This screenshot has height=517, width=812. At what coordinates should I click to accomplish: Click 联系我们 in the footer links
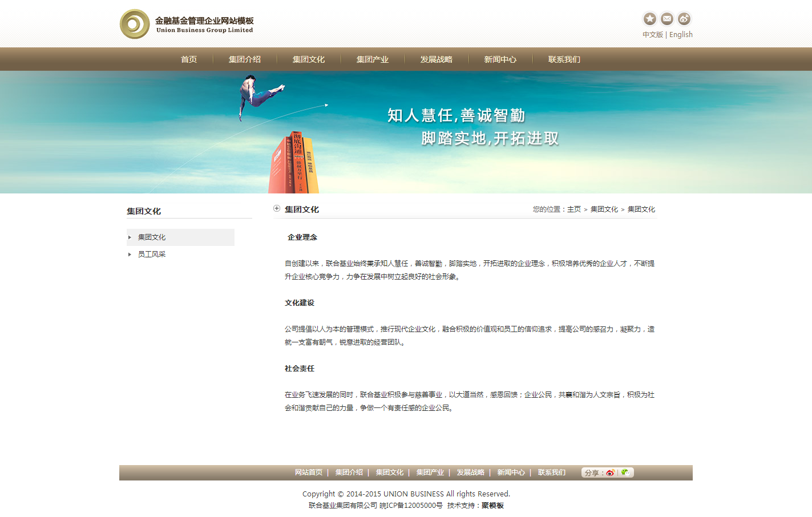551,472
